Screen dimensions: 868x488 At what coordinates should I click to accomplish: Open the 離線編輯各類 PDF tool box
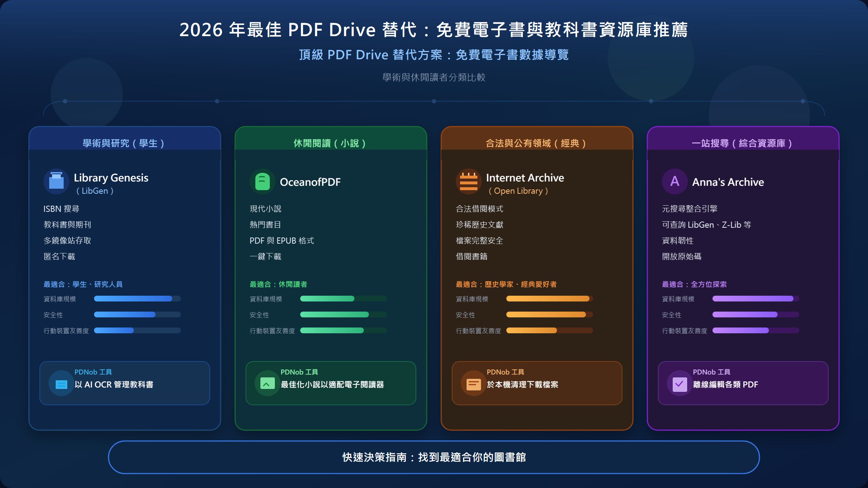pos(743,383)
